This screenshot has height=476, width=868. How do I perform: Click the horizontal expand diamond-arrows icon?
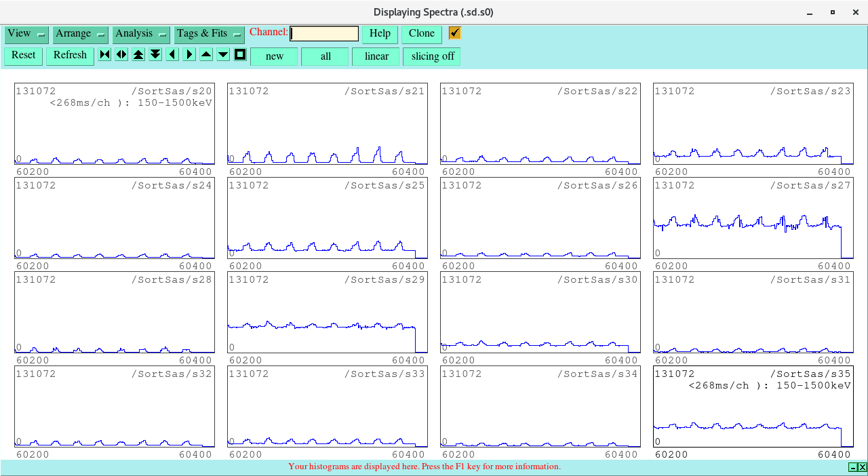click(121, 55)
